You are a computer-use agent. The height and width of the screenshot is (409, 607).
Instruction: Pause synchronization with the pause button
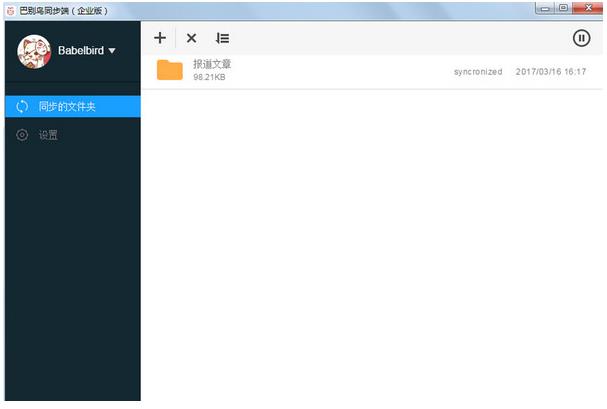pos(581,38)
